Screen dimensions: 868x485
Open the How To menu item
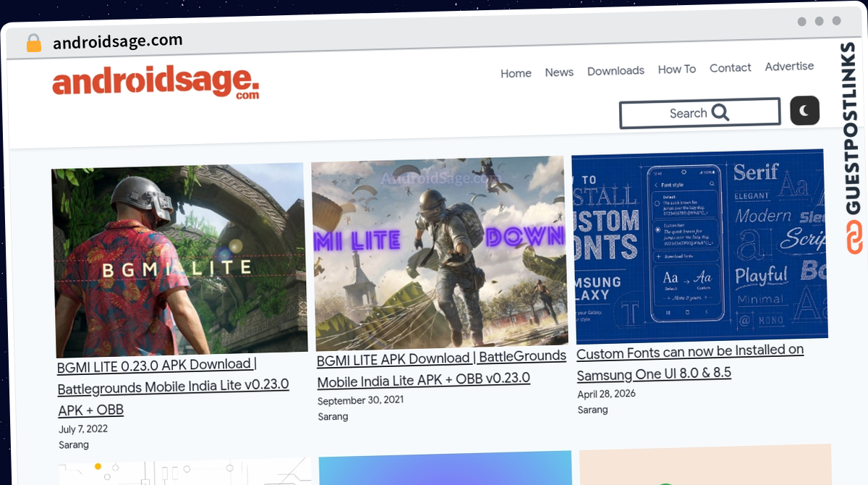tap(677, 69)
